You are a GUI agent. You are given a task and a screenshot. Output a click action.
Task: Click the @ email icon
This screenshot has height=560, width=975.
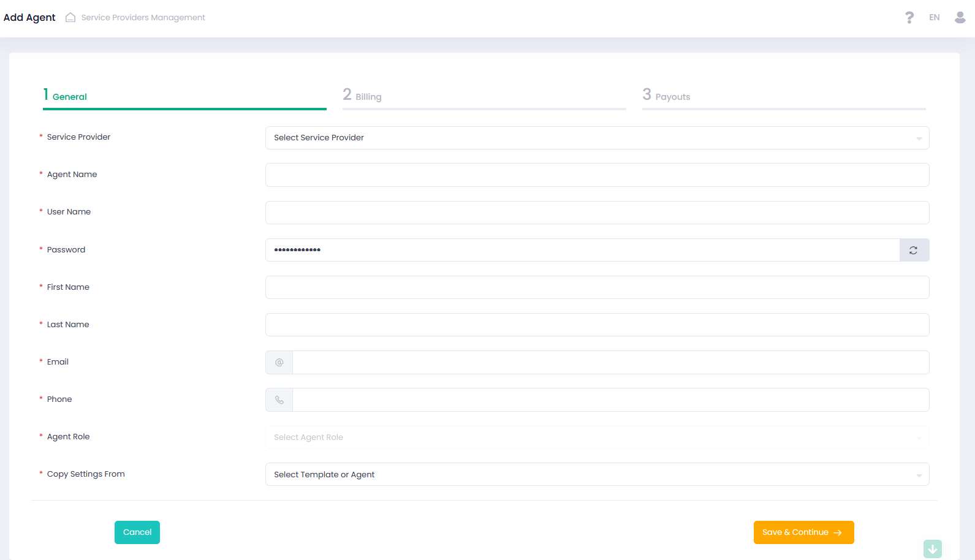click(x=279, y=363)
